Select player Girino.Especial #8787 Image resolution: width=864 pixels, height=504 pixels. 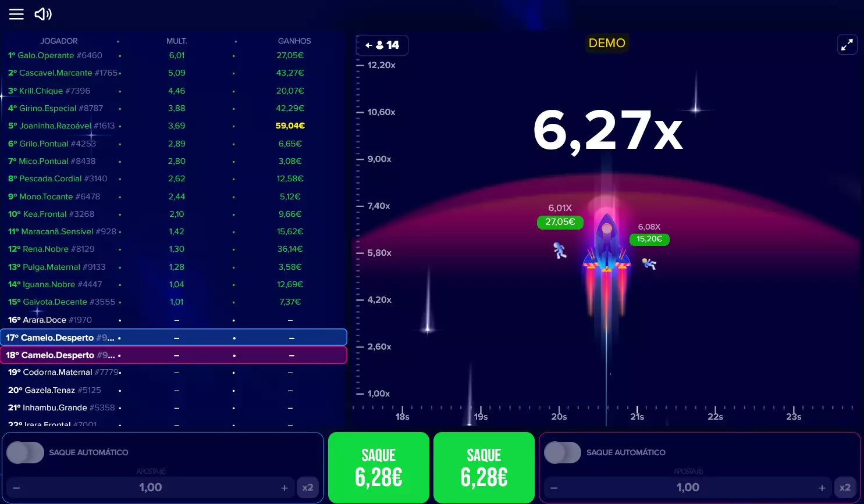56,108
